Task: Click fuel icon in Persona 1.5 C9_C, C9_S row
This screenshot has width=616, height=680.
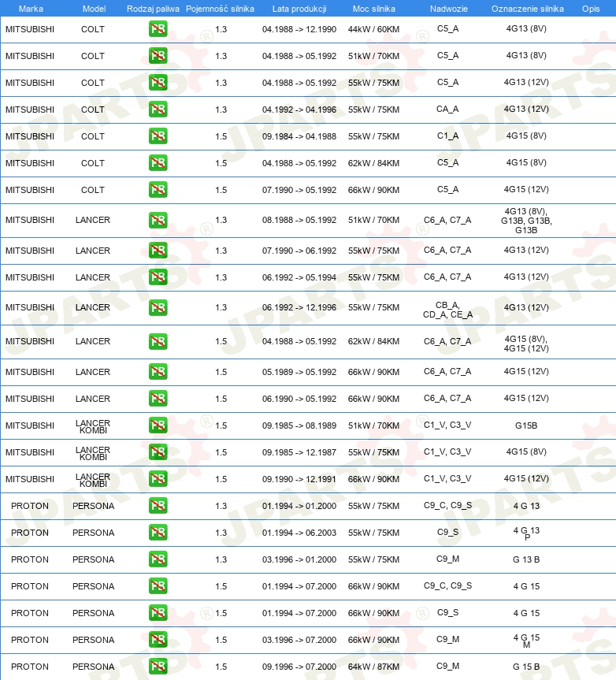Action: [x=158, y=586]
